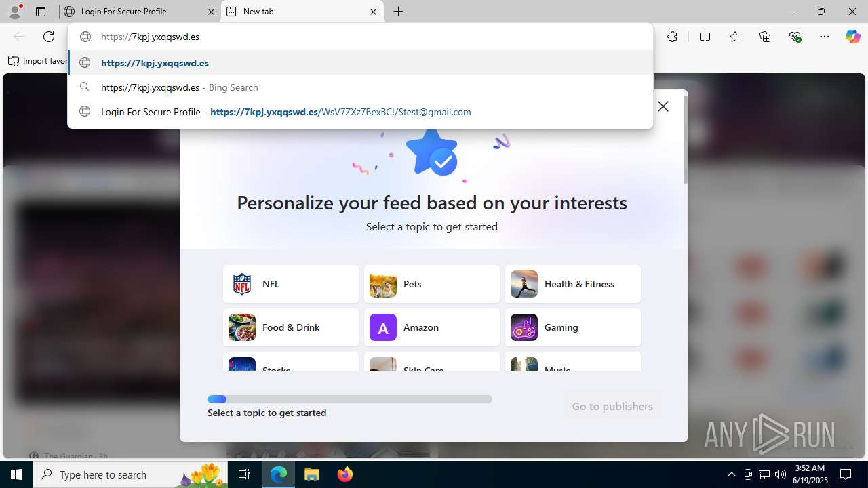The height and width of the screenshot is (488, 868).
Task: Switch to the New tab tab
Action: click(302, 12)
